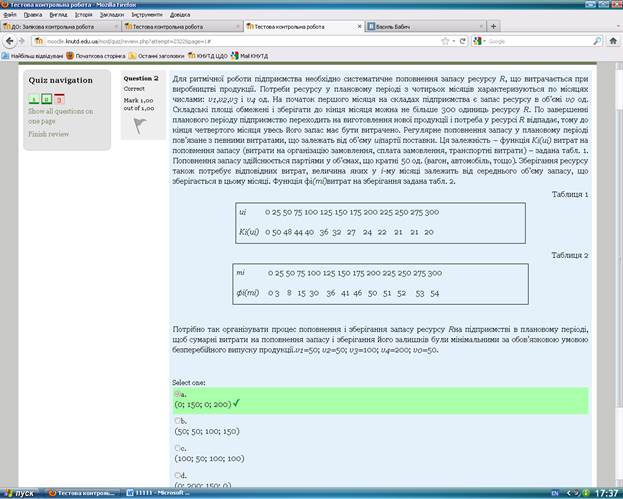
Task: Click the search magnifier icon
Action: coord(597,41)
